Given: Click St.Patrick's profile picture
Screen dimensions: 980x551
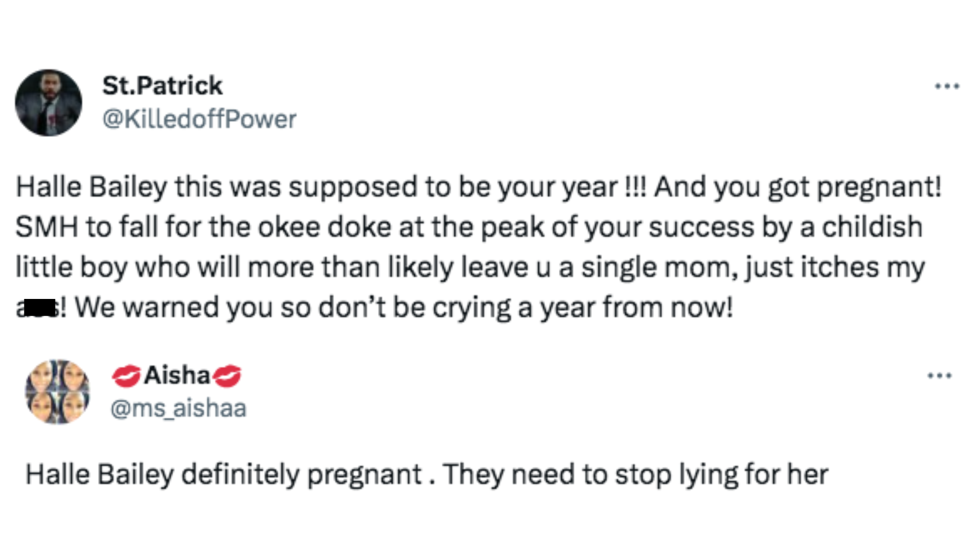Looking at the screenshot, I should tap(48, 103).
